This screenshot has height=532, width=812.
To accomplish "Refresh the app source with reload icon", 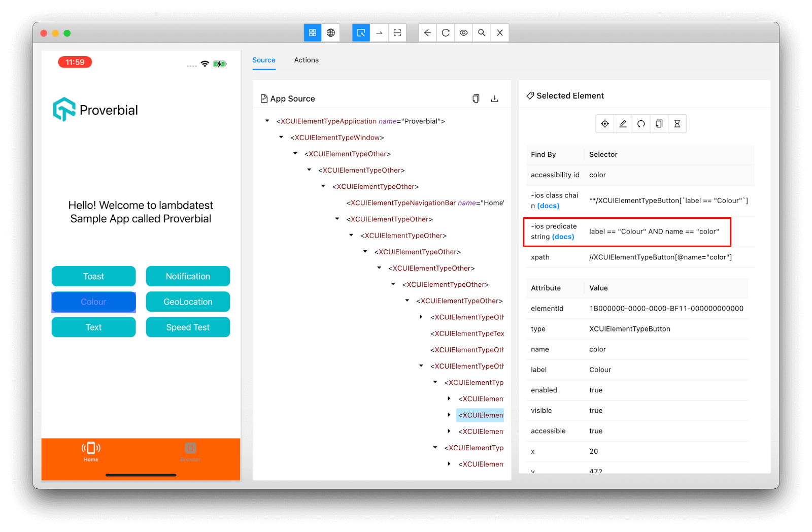I will [445, 32].
